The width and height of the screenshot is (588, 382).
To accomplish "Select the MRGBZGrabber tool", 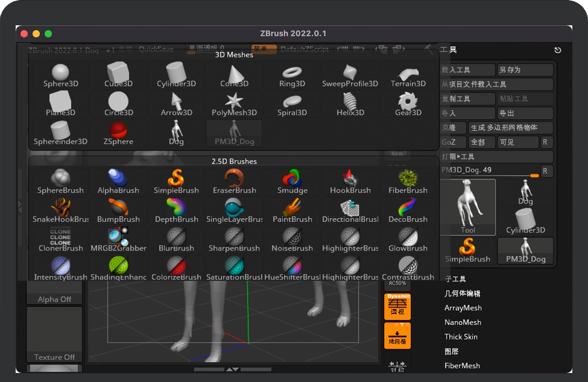I will 118,240.
